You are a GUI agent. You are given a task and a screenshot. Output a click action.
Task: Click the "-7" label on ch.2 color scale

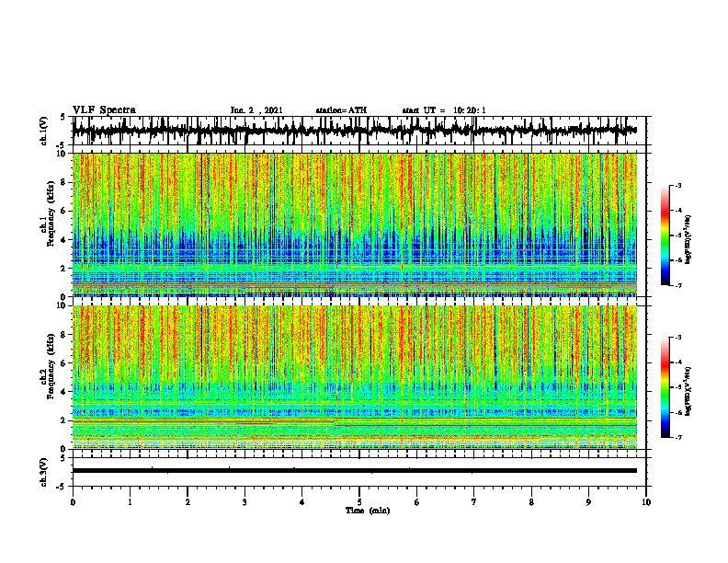677,438
